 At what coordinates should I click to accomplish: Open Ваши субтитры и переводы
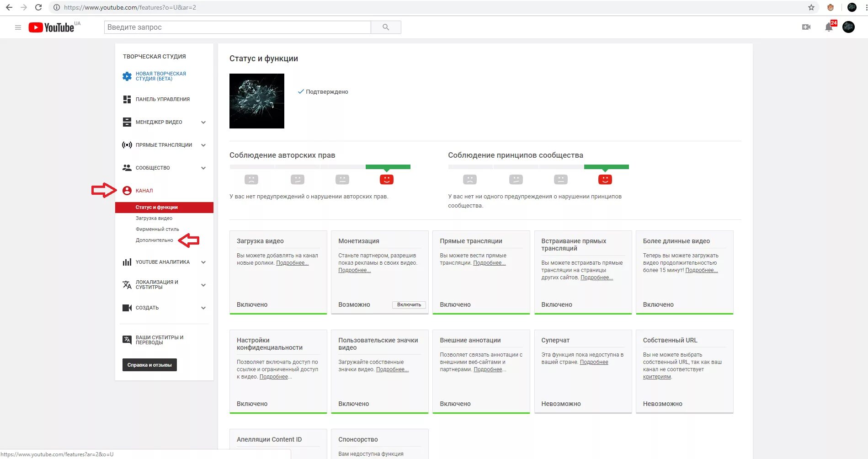coord(160,340)
